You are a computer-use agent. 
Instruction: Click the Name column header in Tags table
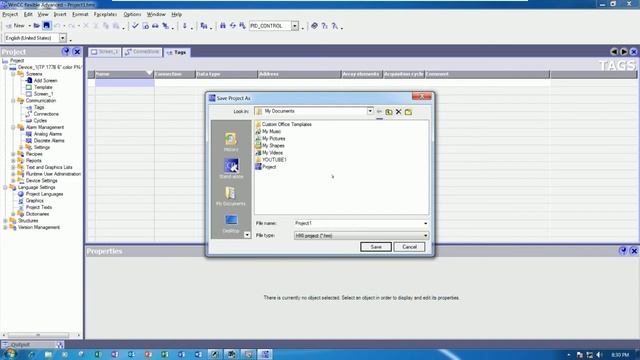[124, 74]
